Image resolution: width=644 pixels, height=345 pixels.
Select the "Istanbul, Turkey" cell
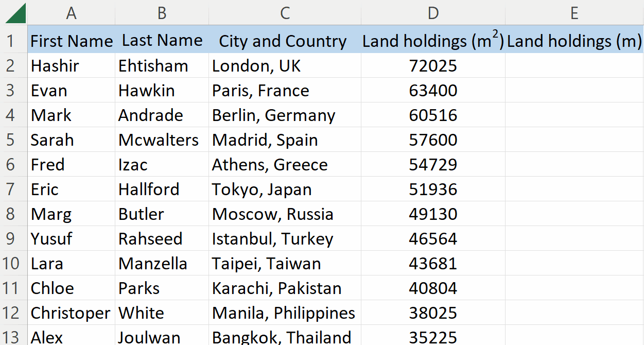coord(285,238)
